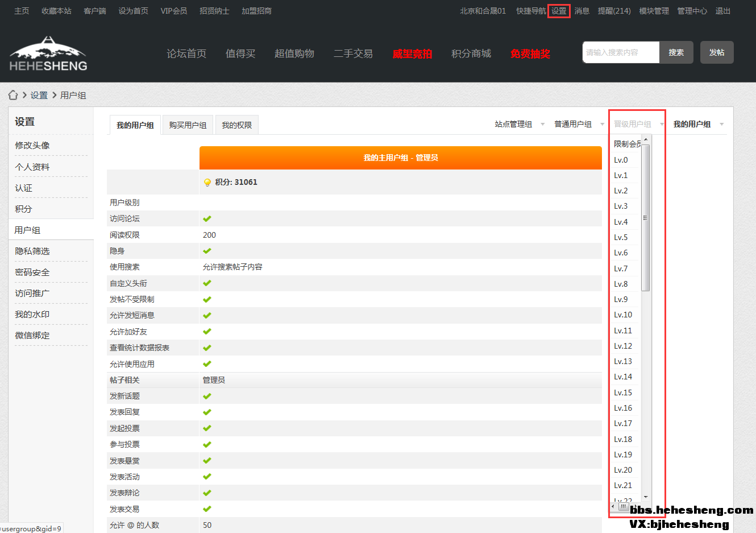This screenshot has height=533, width=756.
Task: Switch to the 购买用户组 tab
Action: [x=188, y=125]
